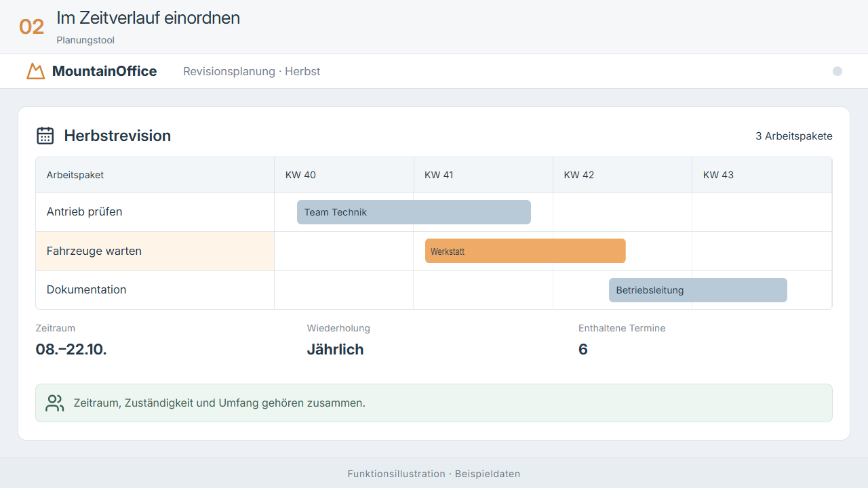Select the Antrieb prüfen row label

coord(155,212)
